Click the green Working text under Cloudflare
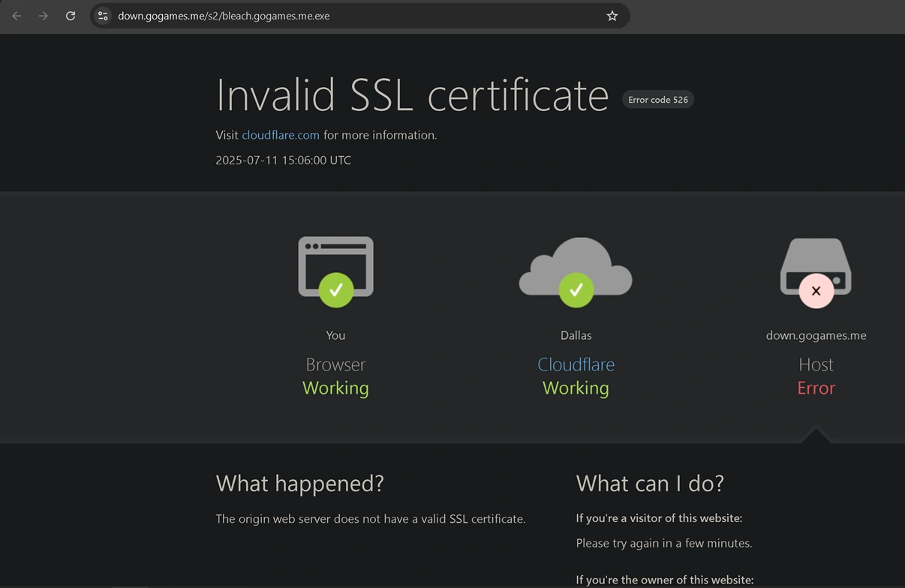The width and height of the screenshot is (905, 588). pyautogui.click(x=576, y=388)
